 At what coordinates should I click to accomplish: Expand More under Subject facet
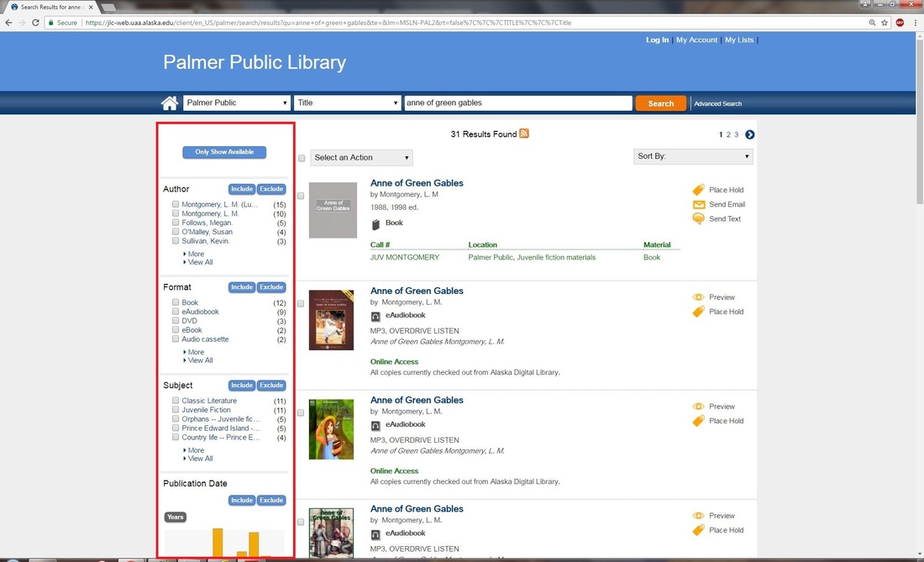tap(194, 450)
